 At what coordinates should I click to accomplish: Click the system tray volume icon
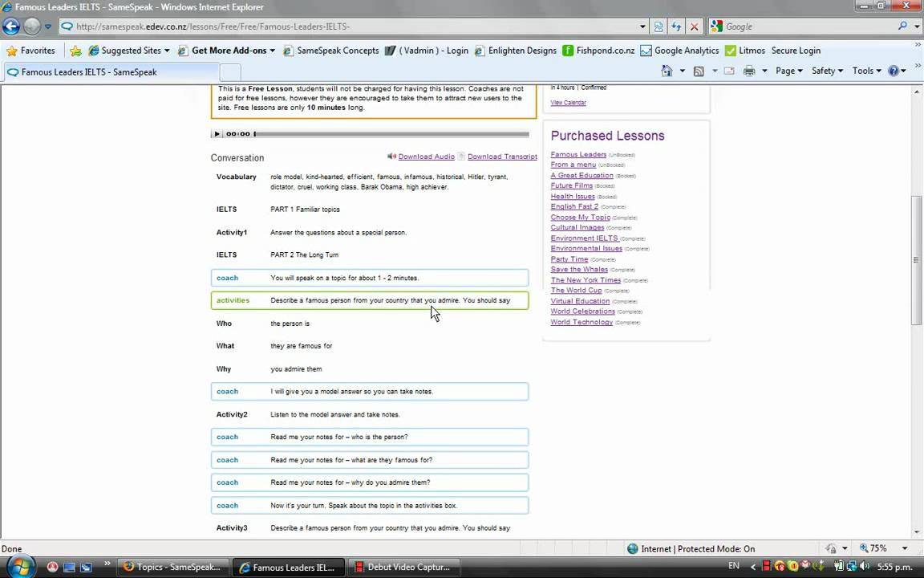(x=865, y=566)
